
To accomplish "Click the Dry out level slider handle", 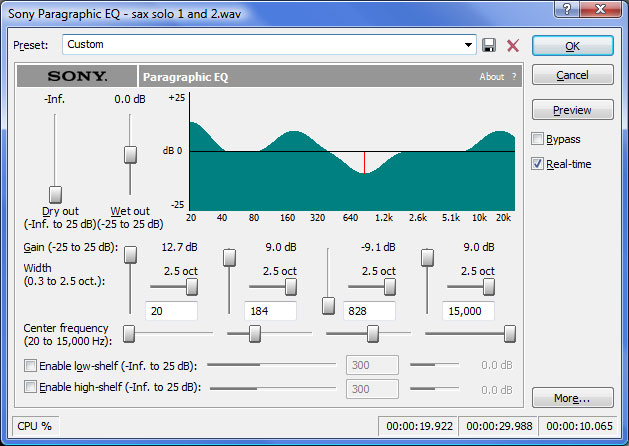I will point(55,195).
